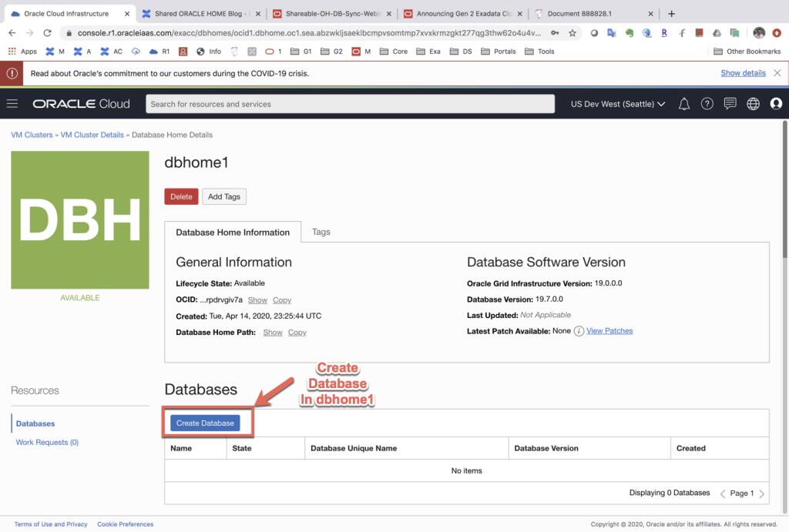Open the US Dev West (Seattle) region selector
The image size is (789, 532).
pos(616,103)
